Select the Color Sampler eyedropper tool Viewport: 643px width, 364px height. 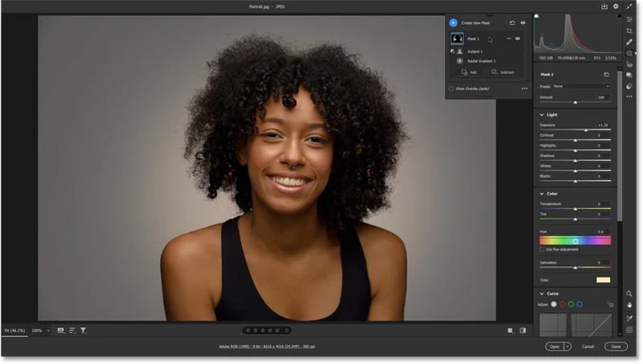pos(629,318)
